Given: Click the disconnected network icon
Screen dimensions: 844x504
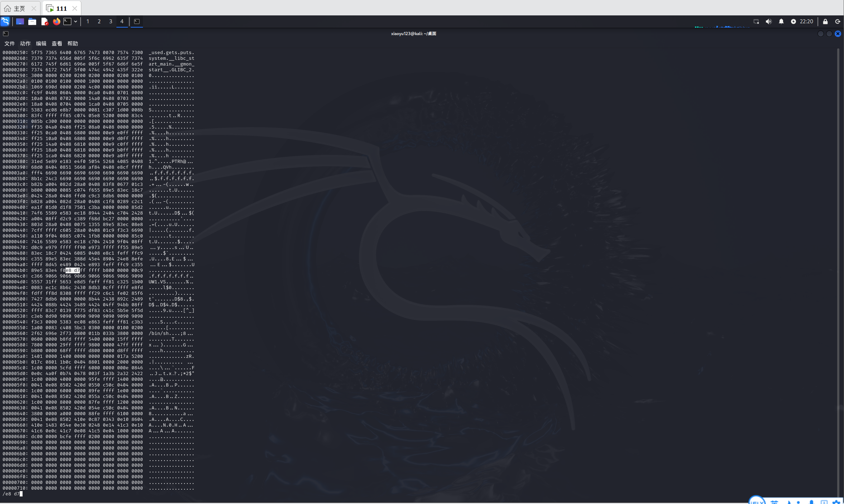Looking at the screenshot, I should [x=756, y=21].
